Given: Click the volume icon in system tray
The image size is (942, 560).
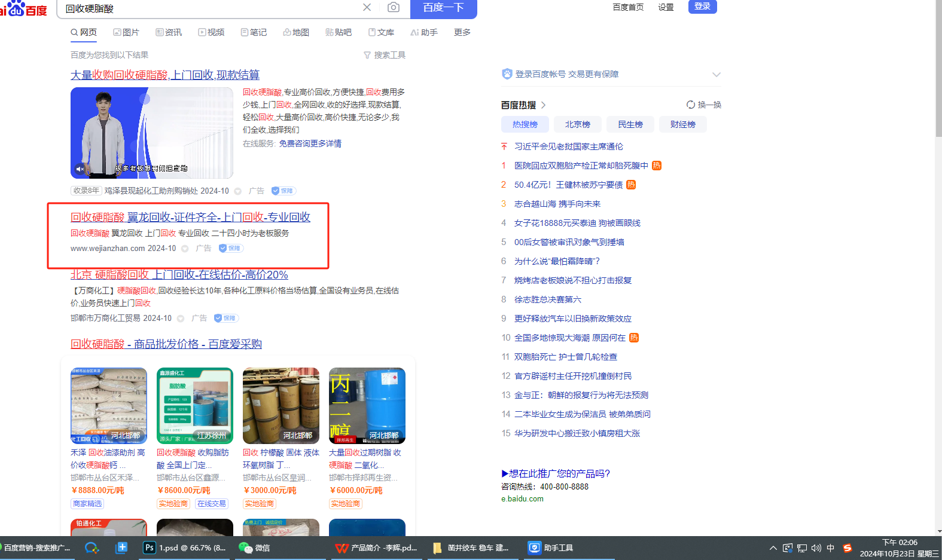Looking at the screenshot, I should point(816,548).
